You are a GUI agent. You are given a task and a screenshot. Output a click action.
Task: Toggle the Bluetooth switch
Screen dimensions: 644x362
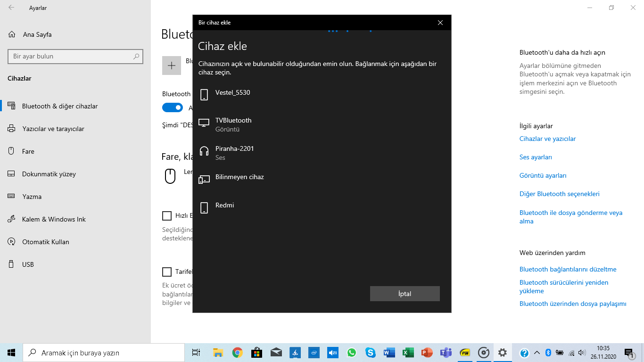click(x=173, y=107)
